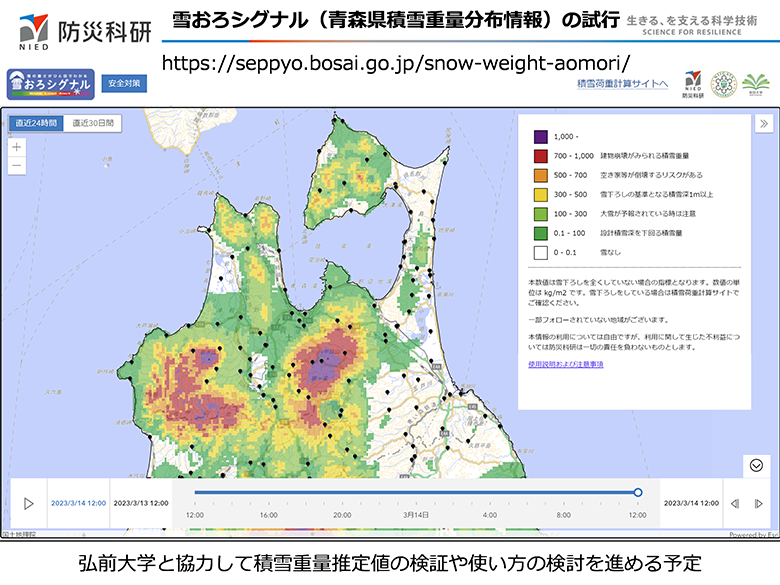Click the dark green 0.1-100 legend swatch
The height and width of the screenshot is (585, 780).
click(541, 233)
